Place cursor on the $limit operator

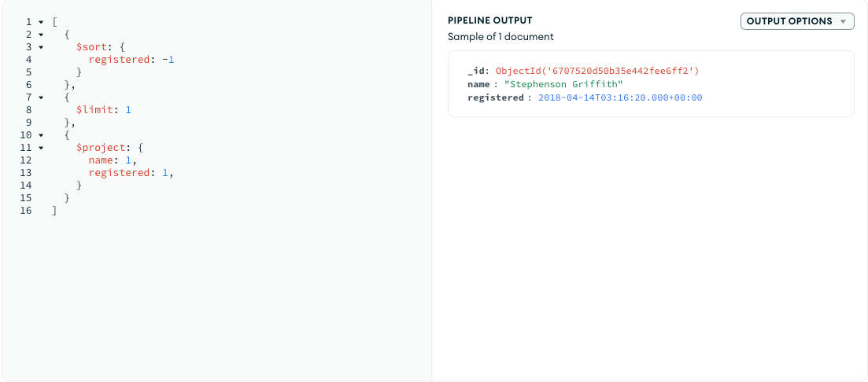(x=94, y=110)
